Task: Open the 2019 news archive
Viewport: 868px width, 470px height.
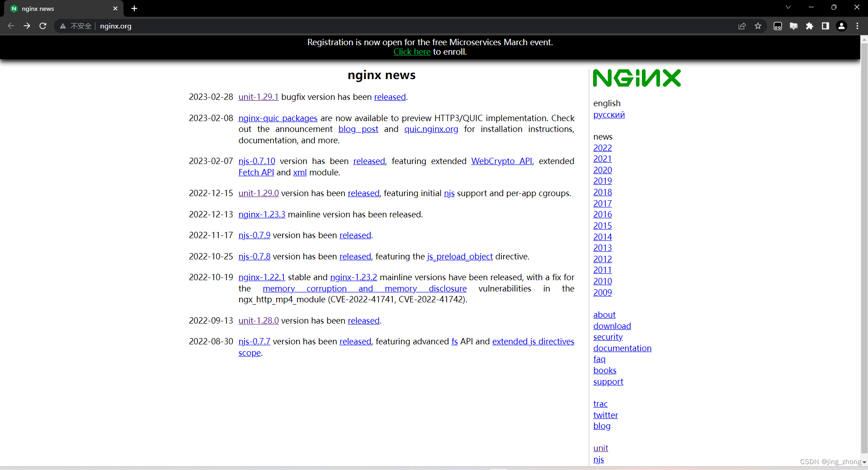Action: (602, 181)
